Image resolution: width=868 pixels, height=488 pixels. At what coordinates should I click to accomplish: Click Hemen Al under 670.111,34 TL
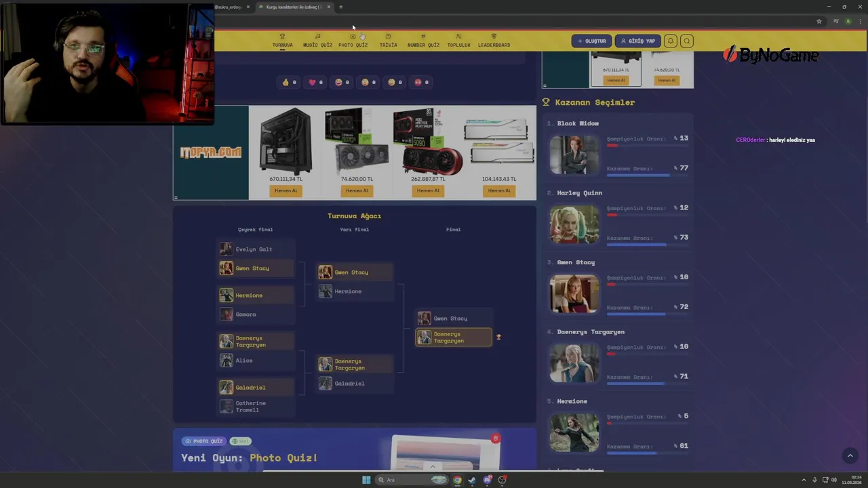pyautogui.click(x=285, y=190)
